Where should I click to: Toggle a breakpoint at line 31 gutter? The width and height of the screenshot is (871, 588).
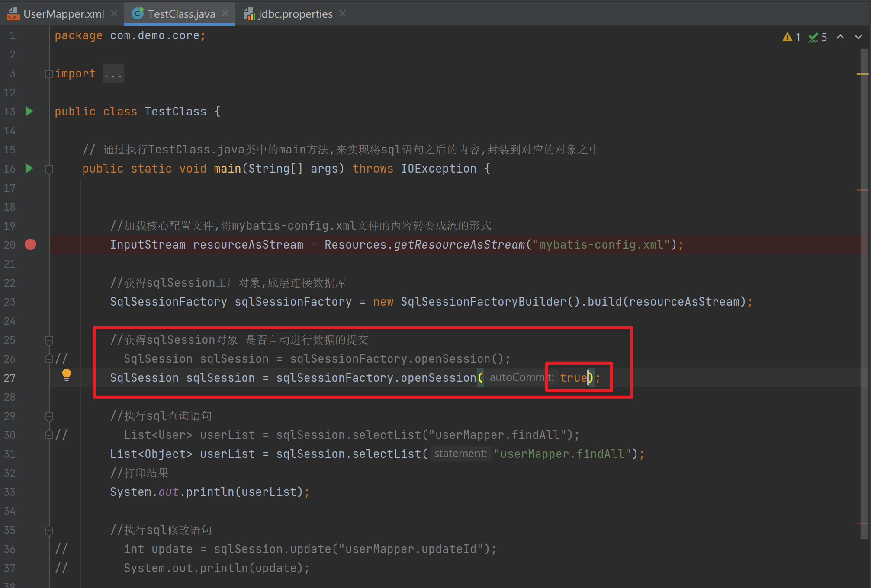(x=30, y=454)
